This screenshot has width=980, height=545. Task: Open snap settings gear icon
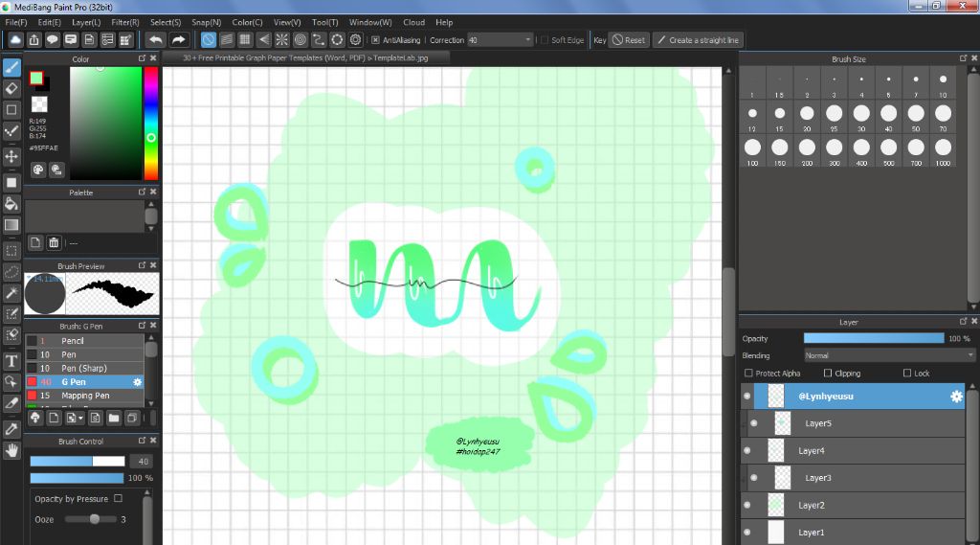pos(356,40)
